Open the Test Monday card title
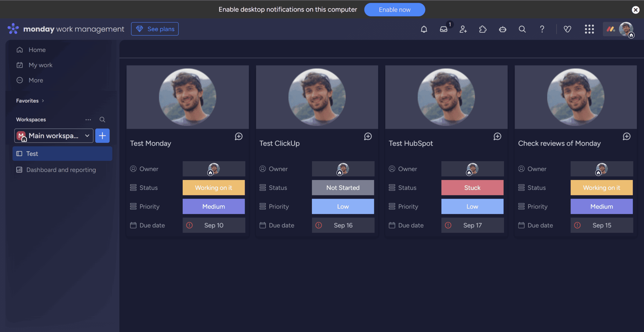The height and width of the screenshot is (332, 644). (151, 143)
